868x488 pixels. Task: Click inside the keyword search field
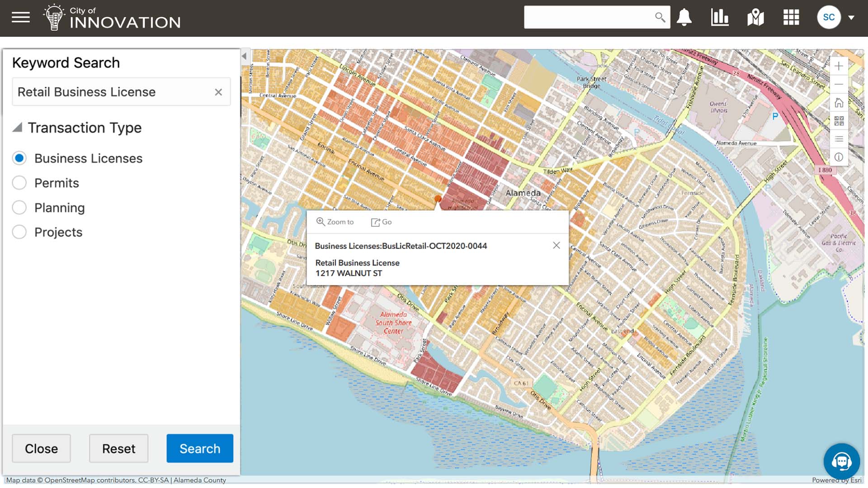[x=113, y=92]
